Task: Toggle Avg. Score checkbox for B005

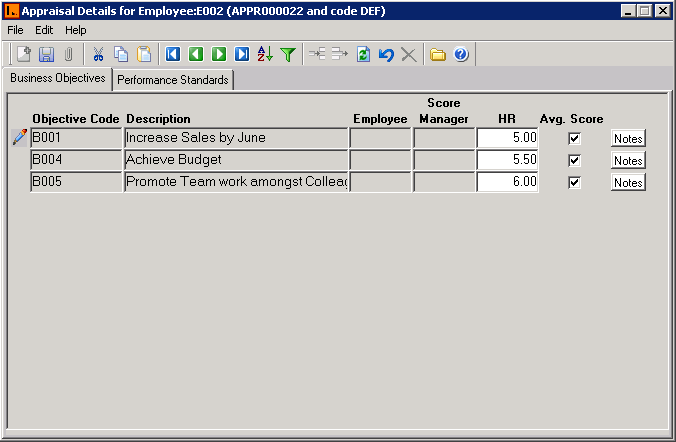Action: pyautogui.click(x=574, y=182)
